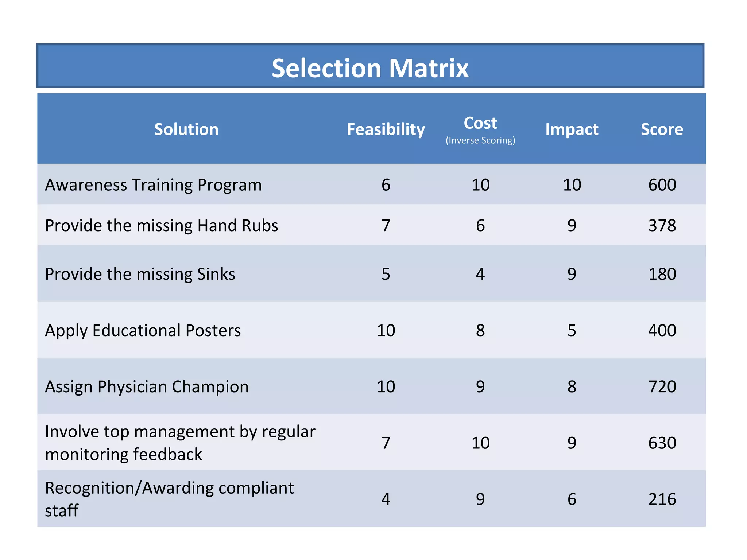Click the Awareness Training Program row label
Viewport: 747px width, 560px height.
coord(153,185)
